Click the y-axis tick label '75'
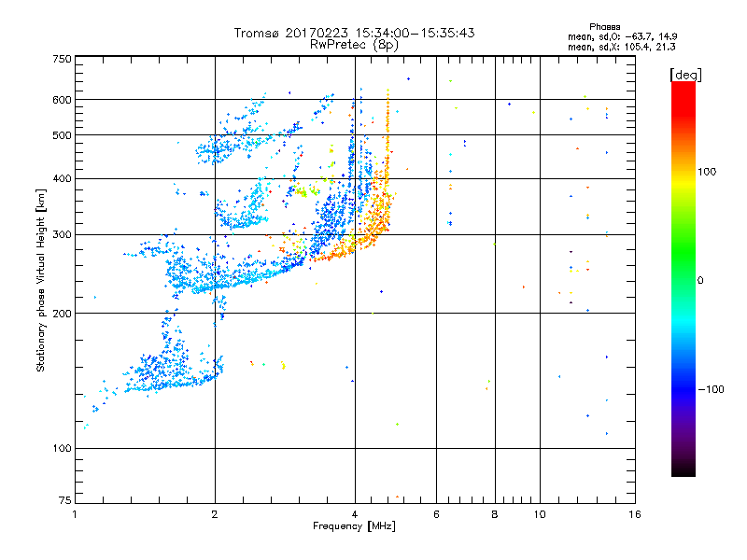The width and height of the screenshot is (747, 560). (65, 500)
